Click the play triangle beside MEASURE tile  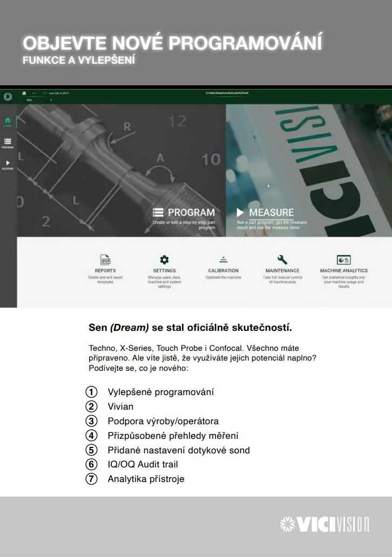click(x=240, y=213)
